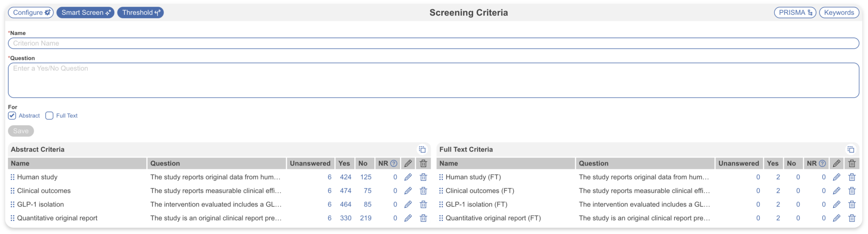
Task: Check the Full Text checkbox
Action: tap(50, 116)
